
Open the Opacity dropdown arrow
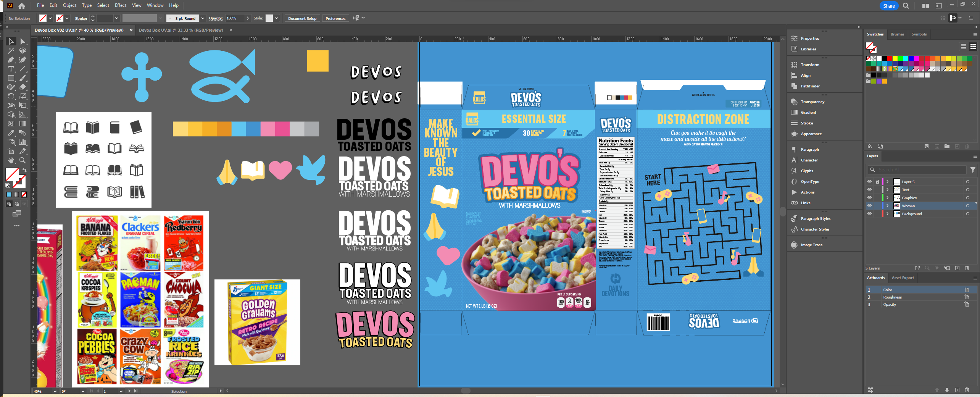pyautogui.click(x=248, y=18)
